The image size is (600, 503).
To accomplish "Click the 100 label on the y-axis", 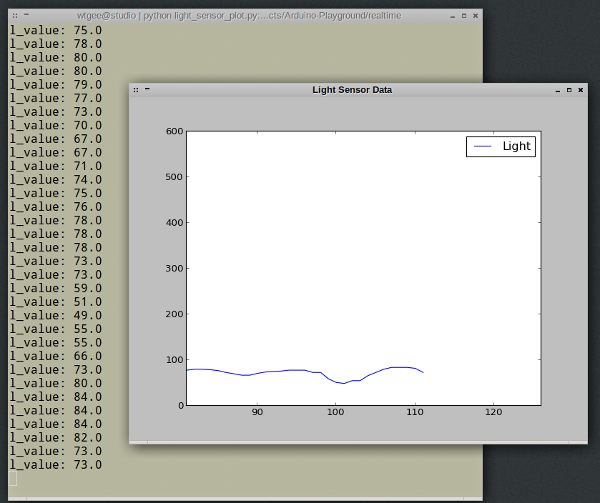I will (x=174, y=360).
